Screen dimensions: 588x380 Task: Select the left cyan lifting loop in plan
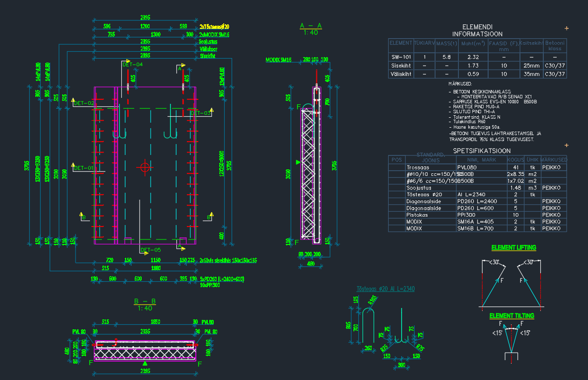point(118,130)
